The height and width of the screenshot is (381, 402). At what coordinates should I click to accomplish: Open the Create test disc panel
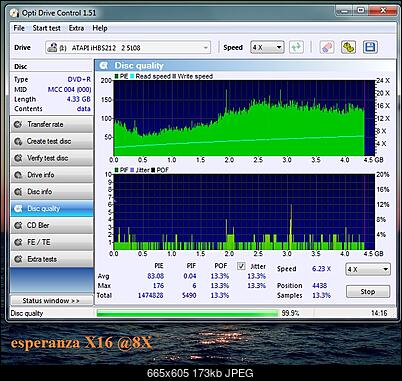[52, 141]
